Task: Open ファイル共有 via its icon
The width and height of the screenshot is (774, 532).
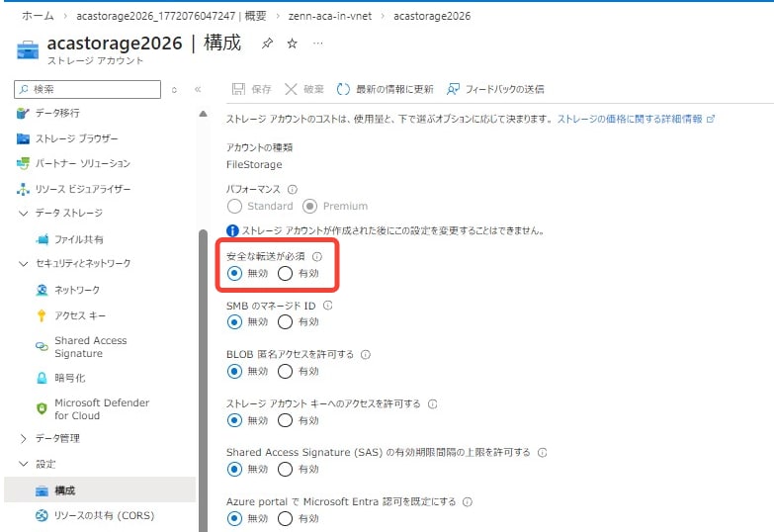Action: click(x=42, y=239)
